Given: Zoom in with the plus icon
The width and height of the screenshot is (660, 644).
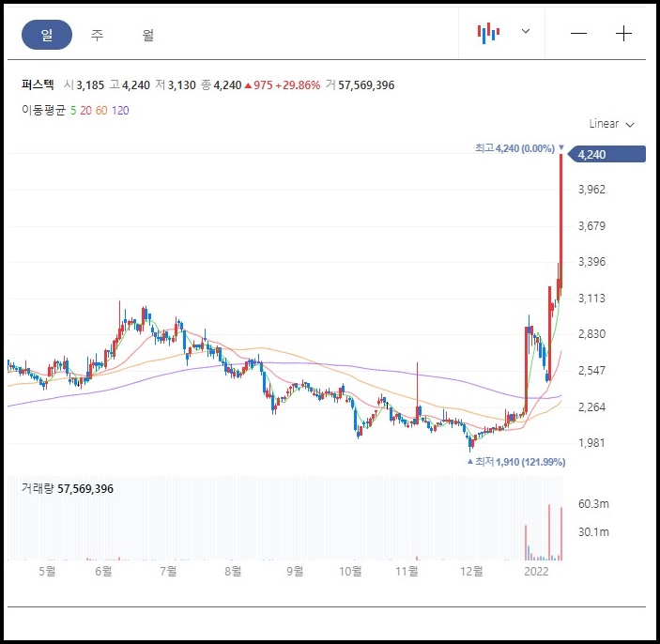Looking at the screenshot, I should [x=623, y=33].
